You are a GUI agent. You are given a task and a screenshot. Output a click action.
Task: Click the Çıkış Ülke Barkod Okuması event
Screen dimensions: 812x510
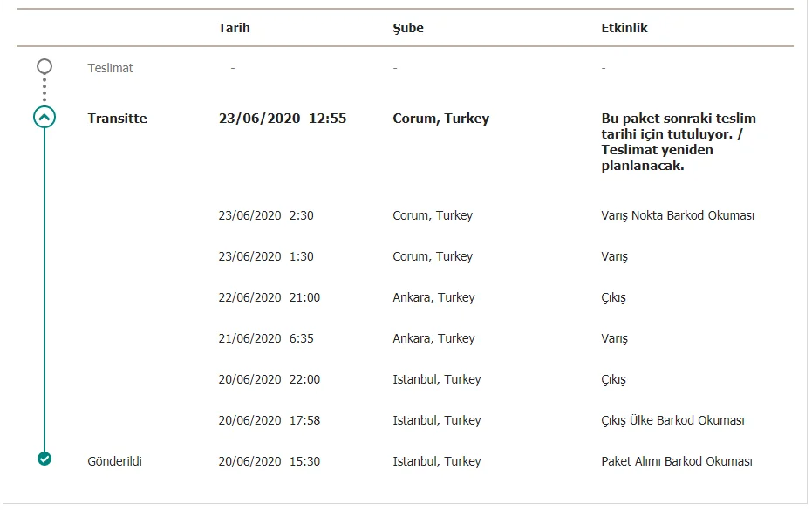[672, 420]
